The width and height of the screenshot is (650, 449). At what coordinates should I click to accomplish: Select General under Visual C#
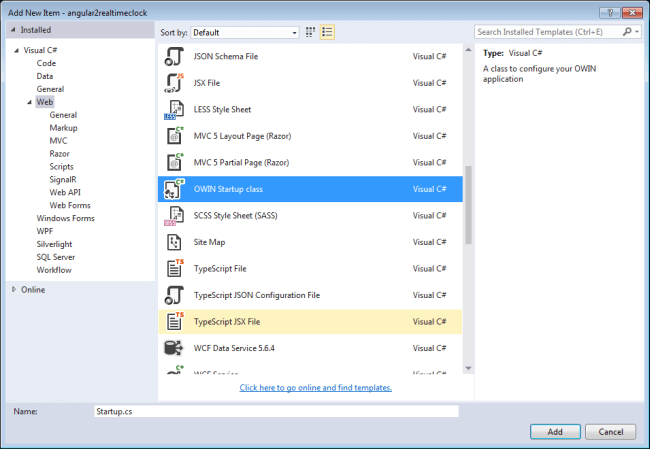50,89
